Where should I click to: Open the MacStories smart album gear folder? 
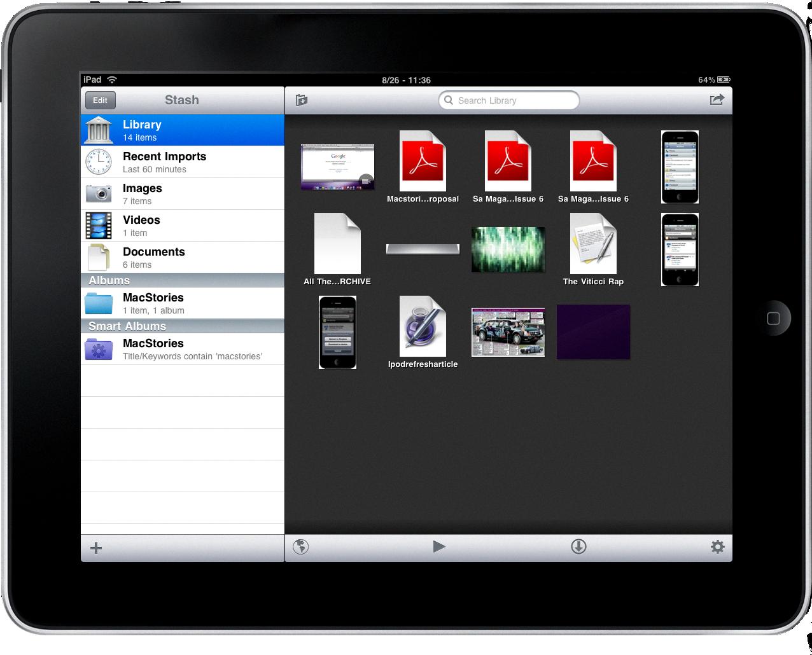[183, 349]
